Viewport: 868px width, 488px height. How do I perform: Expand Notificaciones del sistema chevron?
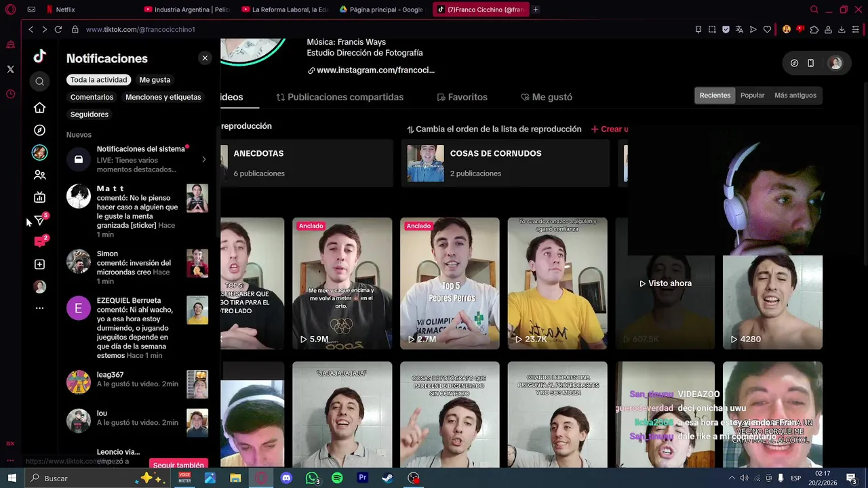tap(203, 160)
